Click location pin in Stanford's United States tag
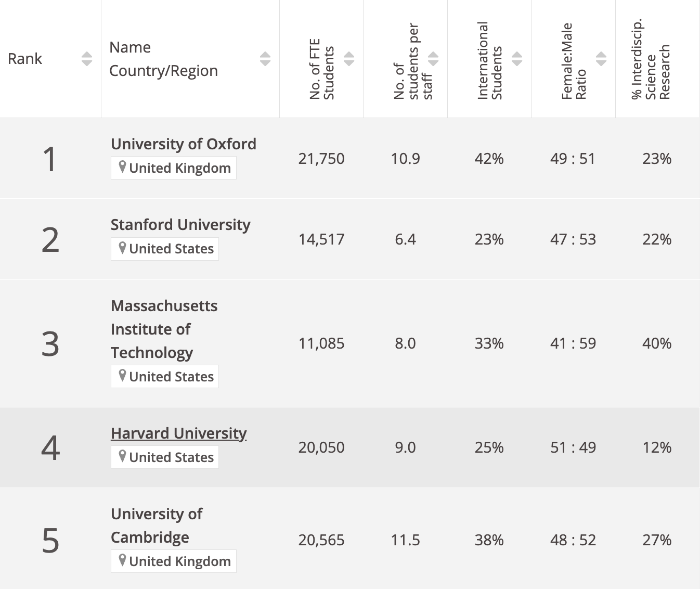The width and height of the screenshot is (700, 589). point(122,248)
